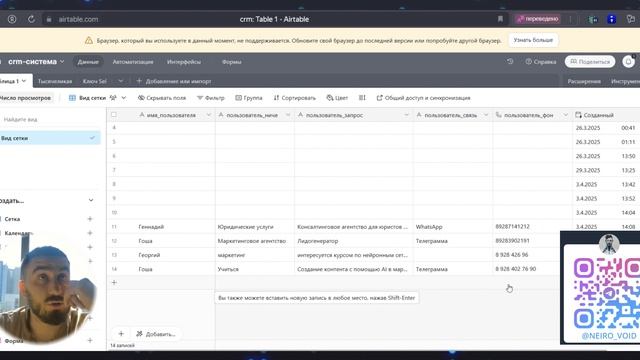The image size is (640, 360).
Task: Open the пользователь_ниче column dropdown
Action: click(288, 115)
